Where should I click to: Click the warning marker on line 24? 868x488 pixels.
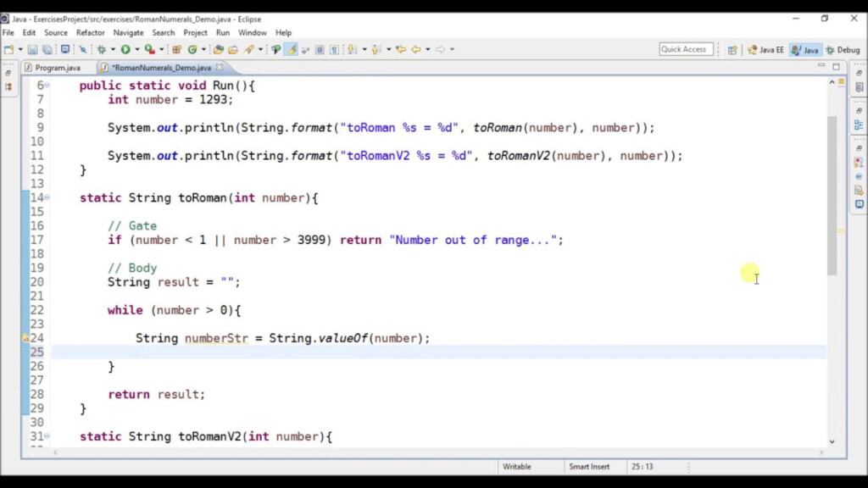[25, 338]
